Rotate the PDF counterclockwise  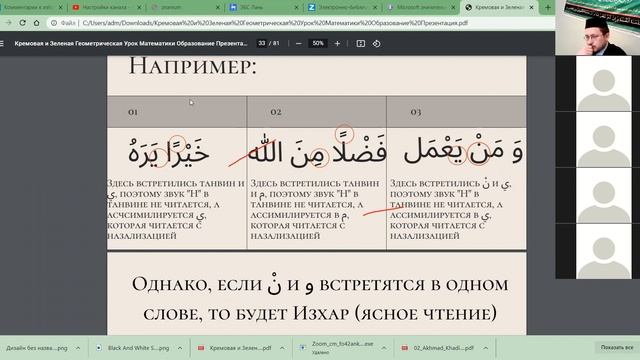(376, 43)
